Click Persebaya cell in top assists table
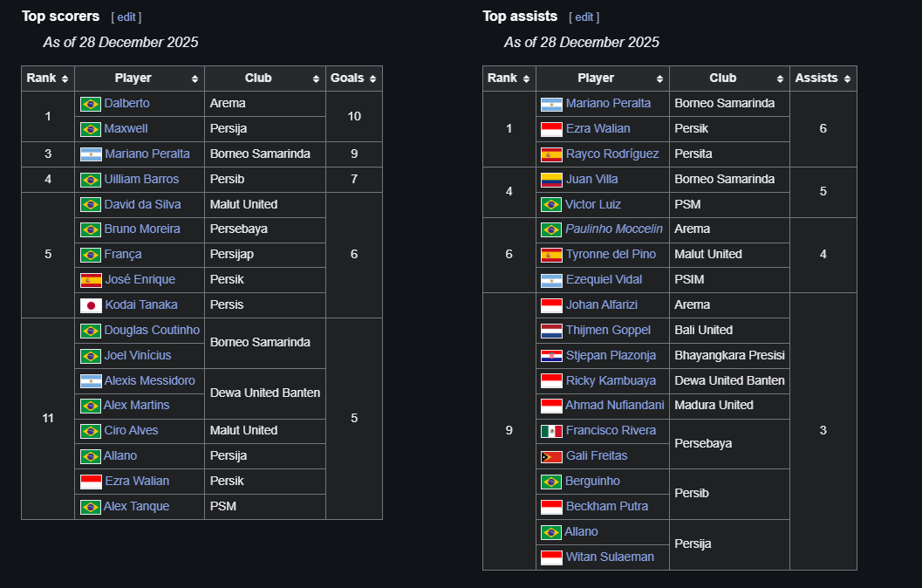This screenshot has width=922, height=588. pyautogui.click(x=729, y=444)
